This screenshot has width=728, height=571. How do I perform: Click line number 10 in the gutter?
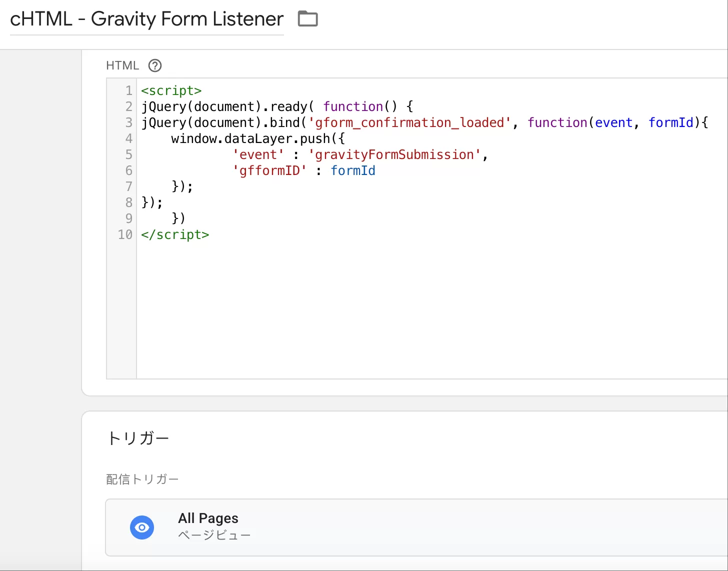(125, 234)
